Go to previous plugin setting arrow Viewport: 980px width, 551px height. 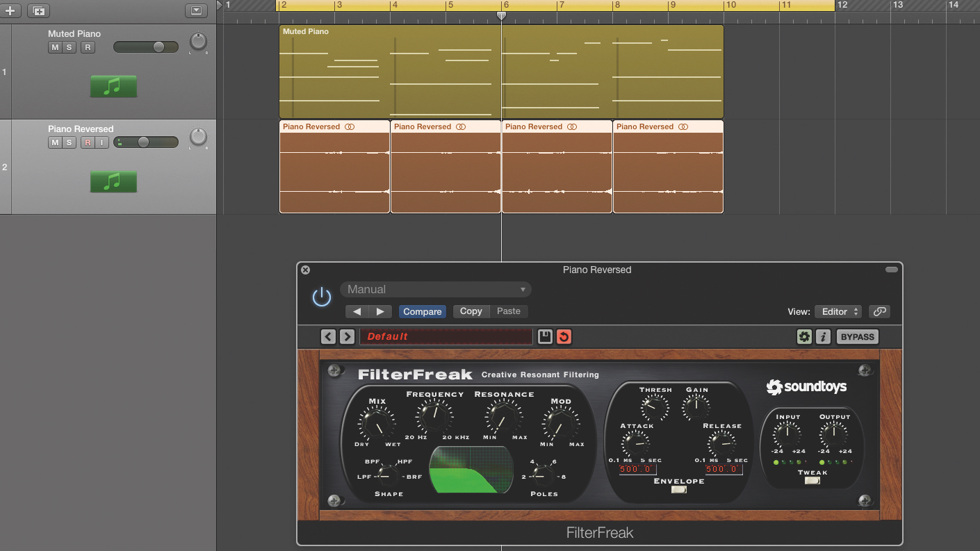(357, 311)
